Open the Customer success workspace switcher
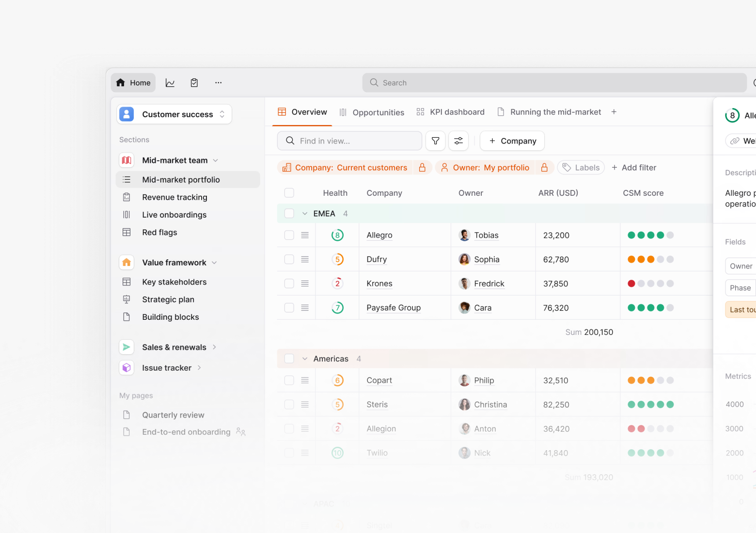 pos(174,114)
